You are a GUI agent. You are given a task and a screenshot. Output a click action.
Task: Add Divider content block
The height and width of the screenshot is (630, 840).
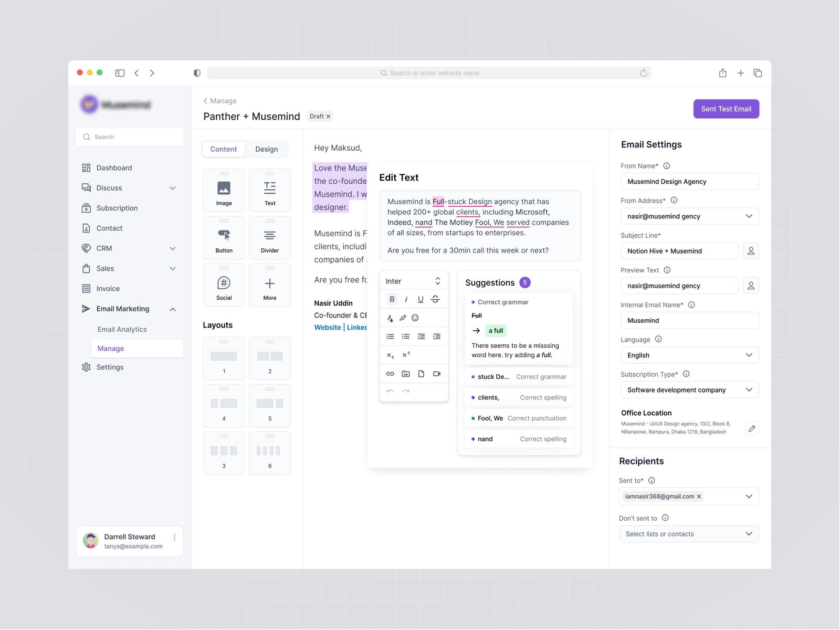(x=270, y=237)
